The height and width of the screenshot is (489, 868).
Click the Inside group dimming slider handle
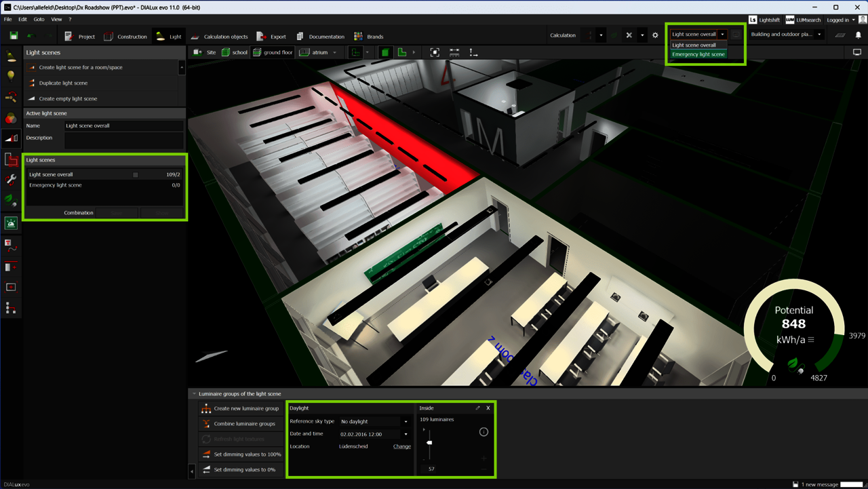pos(429,442)
